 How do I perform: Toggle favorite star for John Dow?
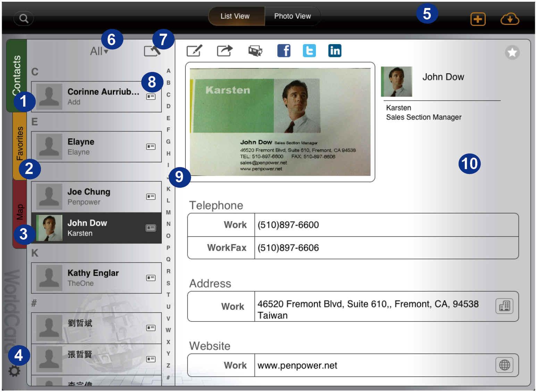(x=512, y=53)
